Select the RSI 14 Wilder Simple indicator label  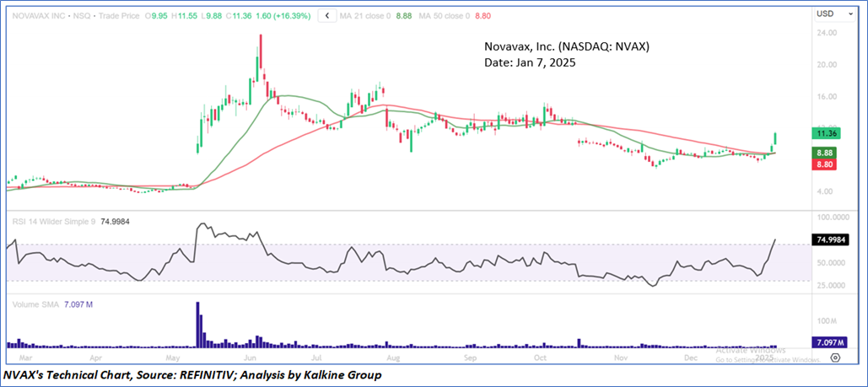(x=53, y=222)
